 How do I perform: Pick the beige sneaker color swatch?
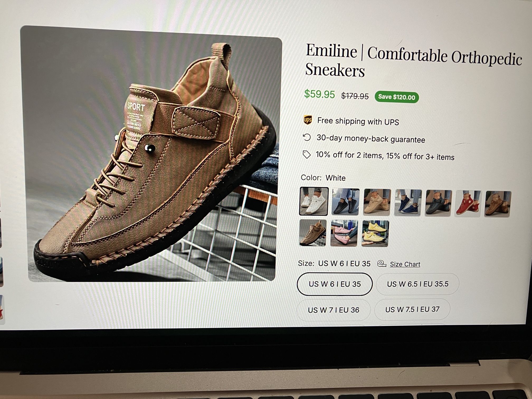tap(377, 202)
